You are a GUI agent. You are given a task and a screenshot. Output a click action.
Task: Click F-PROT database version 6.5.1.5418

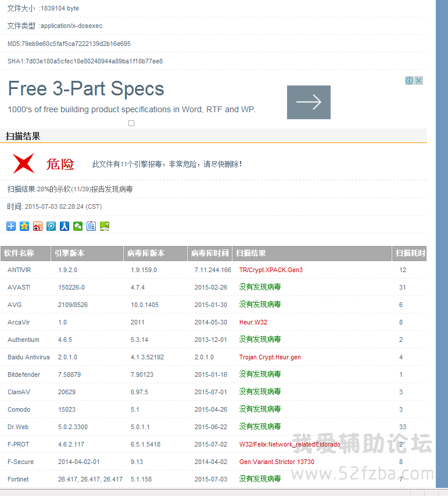coord(145,444)
